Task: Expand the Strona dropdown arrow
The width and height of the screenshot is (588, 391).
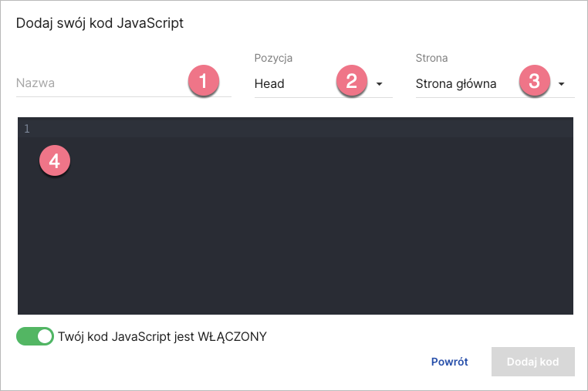Action: (x=562, y=84)
